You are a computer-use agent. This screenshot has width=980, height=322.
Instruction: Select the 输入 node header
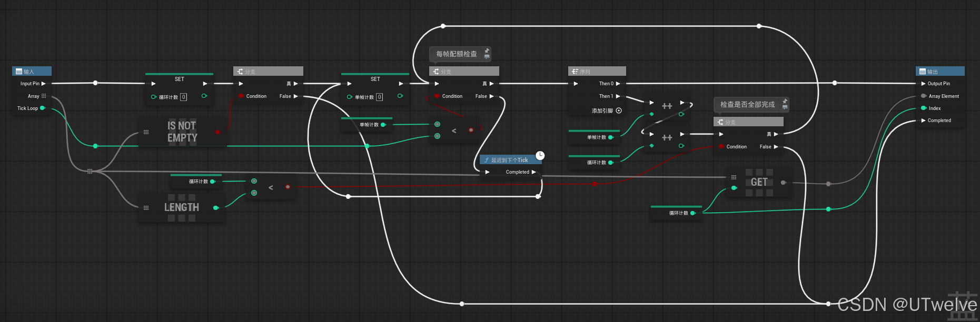coord(32,72)
